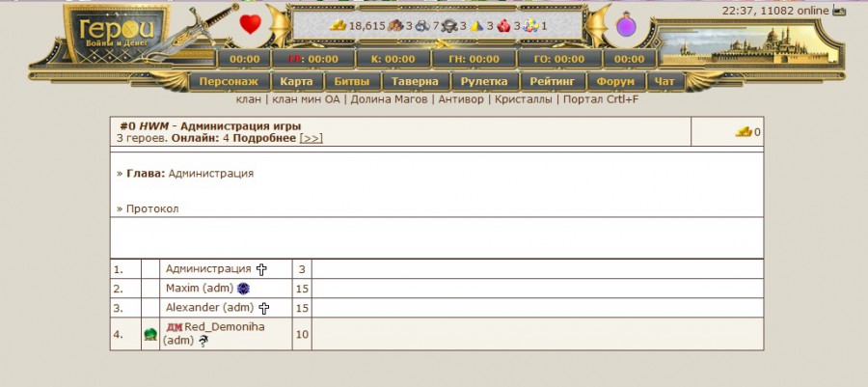Open the Рулетка menu

pos(484,82)
